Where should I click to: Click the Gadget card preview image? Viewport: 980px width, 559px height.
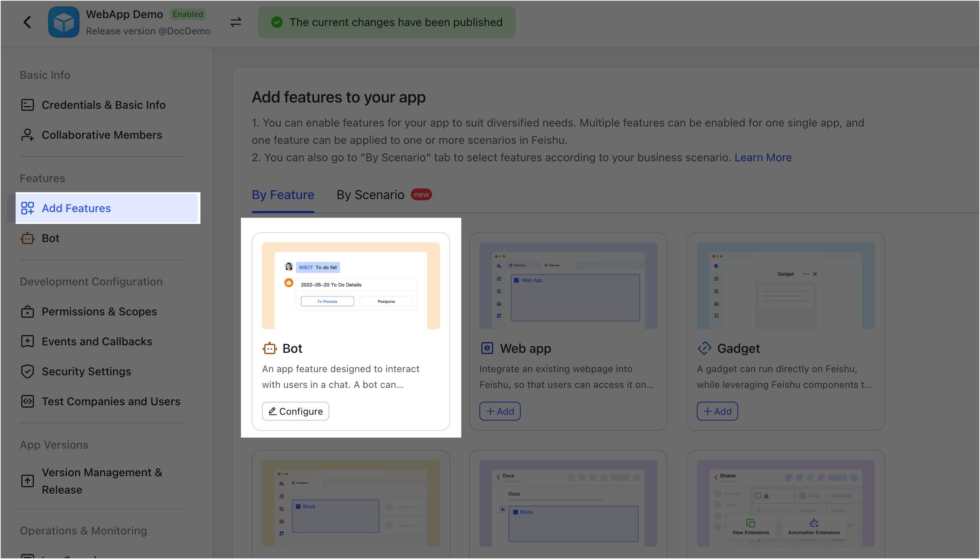tap(786, 286)
